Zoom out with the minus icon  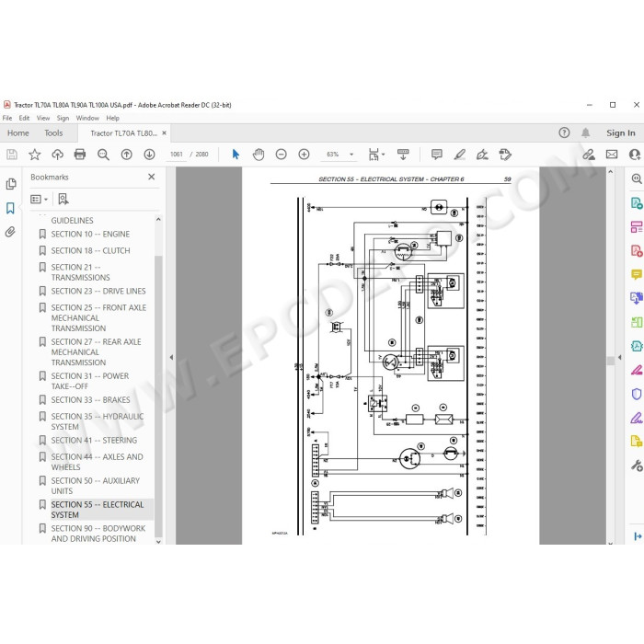(281, 155)
